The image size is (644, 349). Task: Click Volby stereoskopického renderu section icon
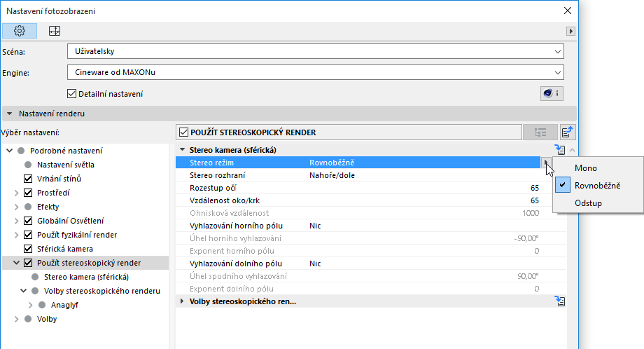[x=559, y=301]
